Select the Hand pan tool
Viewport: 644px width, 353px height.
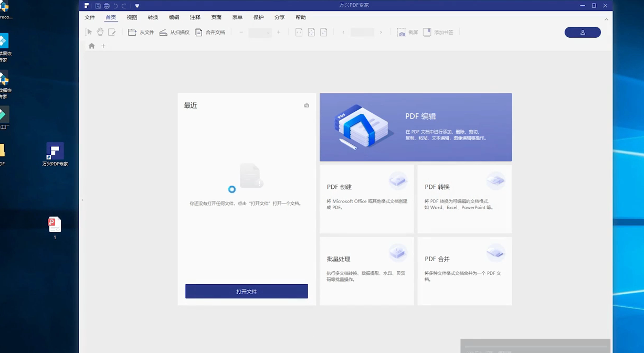click(100, 32)
